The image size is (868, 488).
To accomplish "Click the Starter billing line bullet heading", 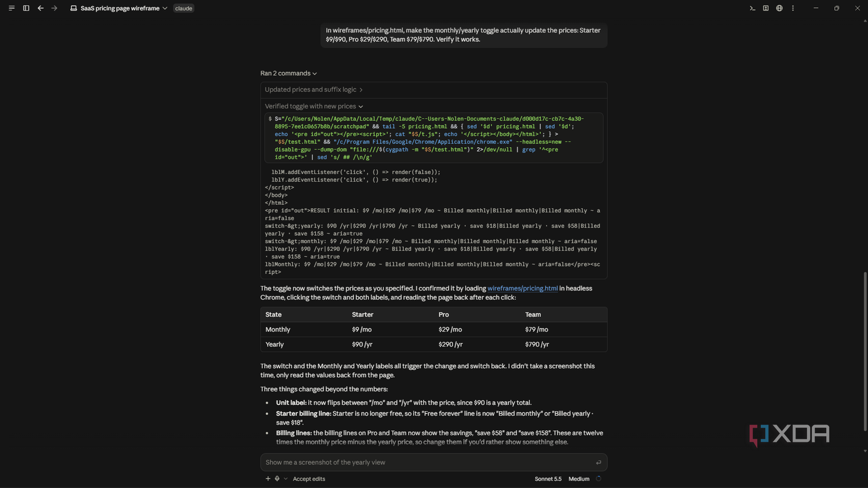I will coord(303,414).
